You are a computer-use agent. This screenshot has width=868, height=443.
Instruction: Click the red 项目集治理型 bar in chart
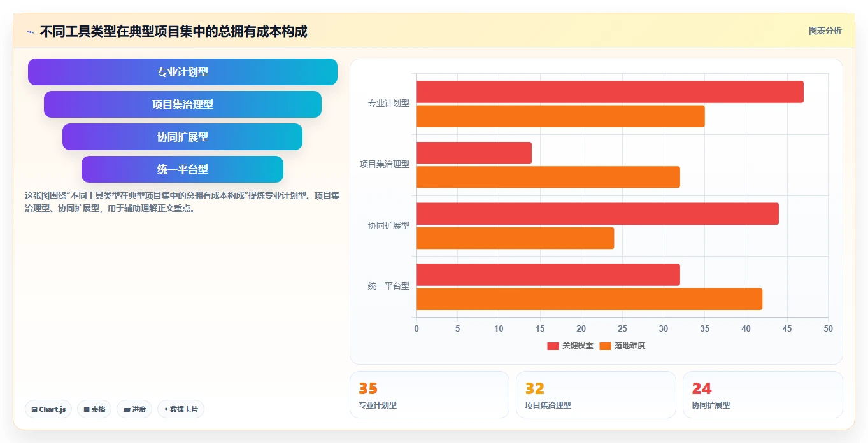pyautogui.click(x=474, y=153)
